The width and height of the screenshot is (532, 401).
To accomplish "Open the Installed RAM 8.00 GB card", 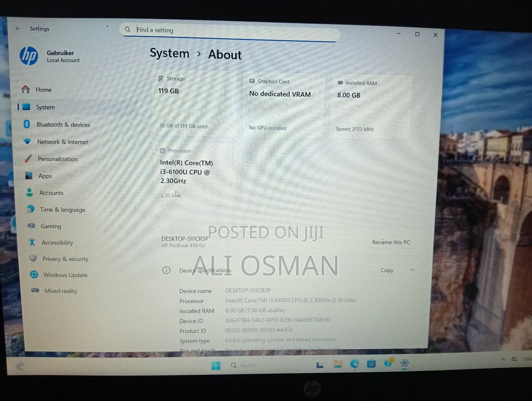I will (x=371, y=107).
